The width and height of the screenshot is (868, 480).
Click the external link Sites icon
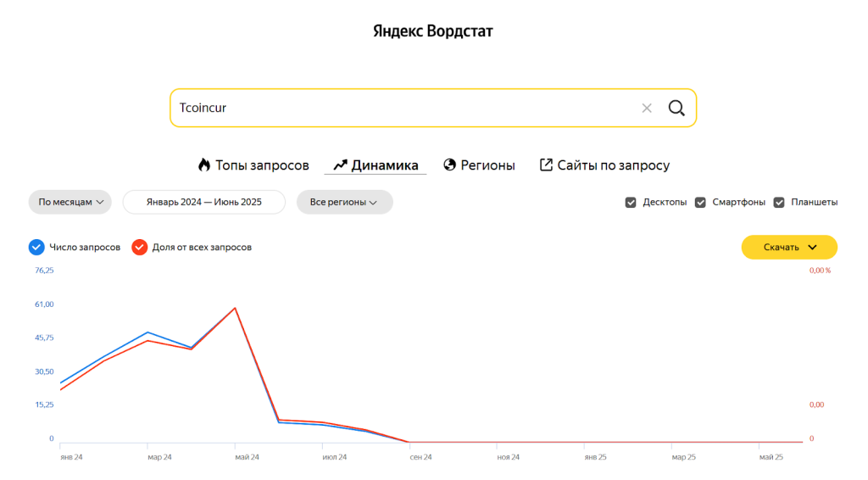[x=547, y=165]
